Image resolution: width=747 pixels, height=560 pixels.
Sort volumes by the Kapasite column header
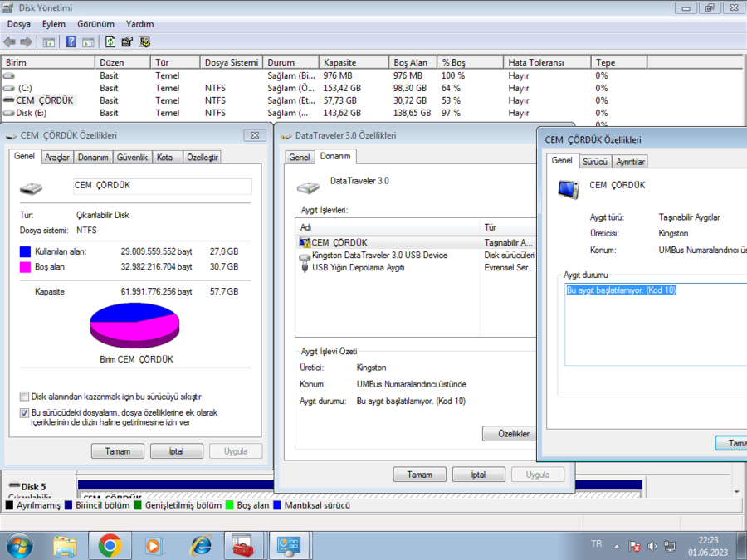pos(354,62)
